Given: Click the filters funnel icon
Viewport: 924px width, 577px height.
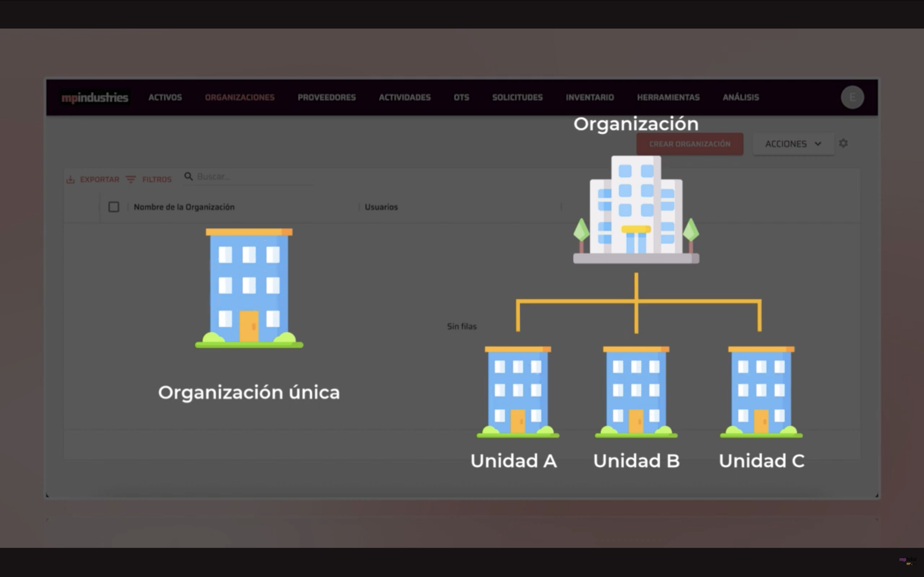Looking at the screenshot, I should [x=131, y=179].
